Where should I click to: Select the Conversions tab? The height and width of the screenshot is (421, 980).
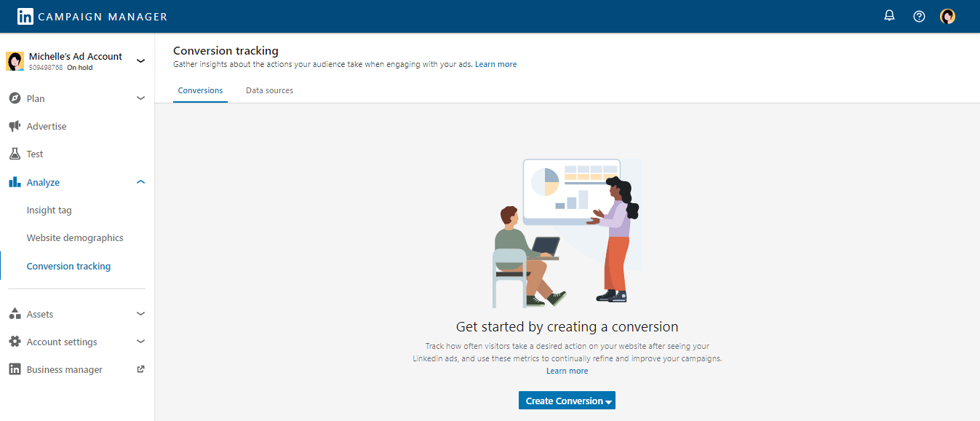(200, 90)
